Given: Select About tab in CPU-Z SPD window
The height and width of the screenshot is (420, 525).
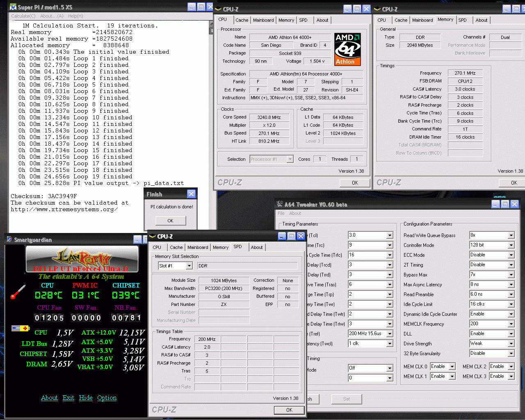Looking at the screenshot, I should coord(257,247).
